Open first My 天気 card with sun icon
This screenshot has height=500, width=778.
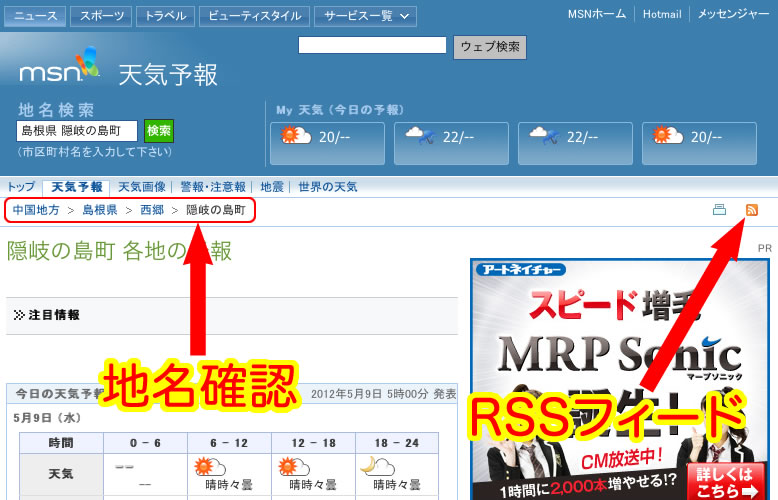[x=327, y=143]
